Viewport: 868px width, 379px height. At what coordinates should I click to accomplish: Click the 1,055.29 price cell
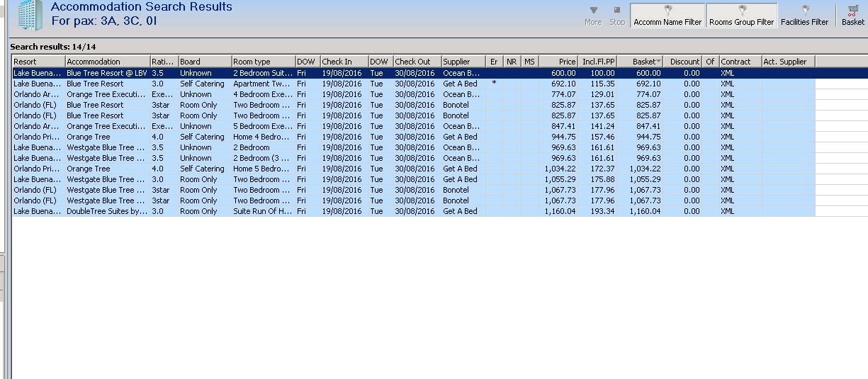558,179
